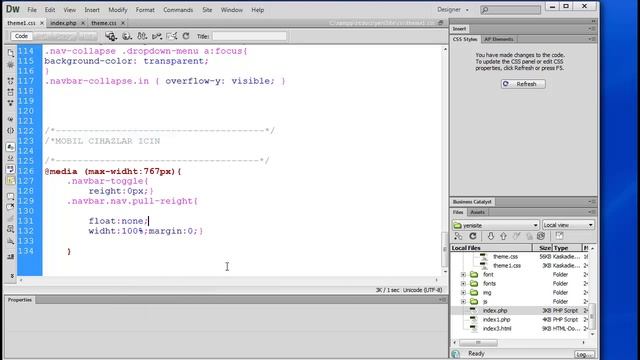Open the Modify menu
The height and width of the screenshot is (360, 640).
coord(118,10)
